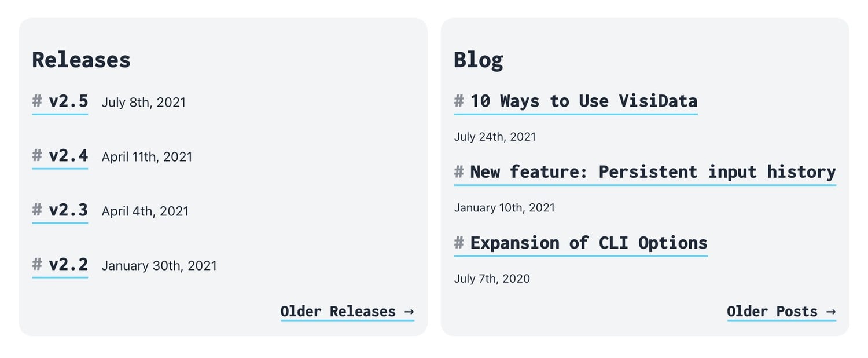Screen dimensions: 868x358
Task: Click the Releases section heading
Action: [x=81, y=60]
